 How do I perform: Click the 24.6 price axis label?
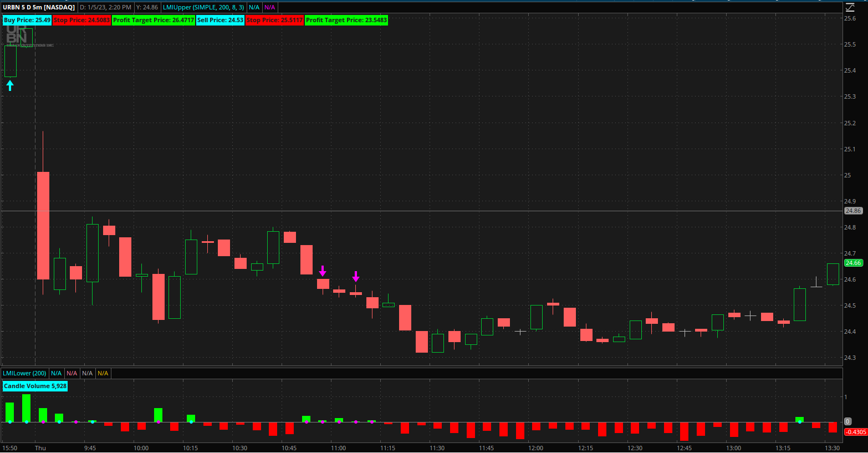[x=850, y=279]
